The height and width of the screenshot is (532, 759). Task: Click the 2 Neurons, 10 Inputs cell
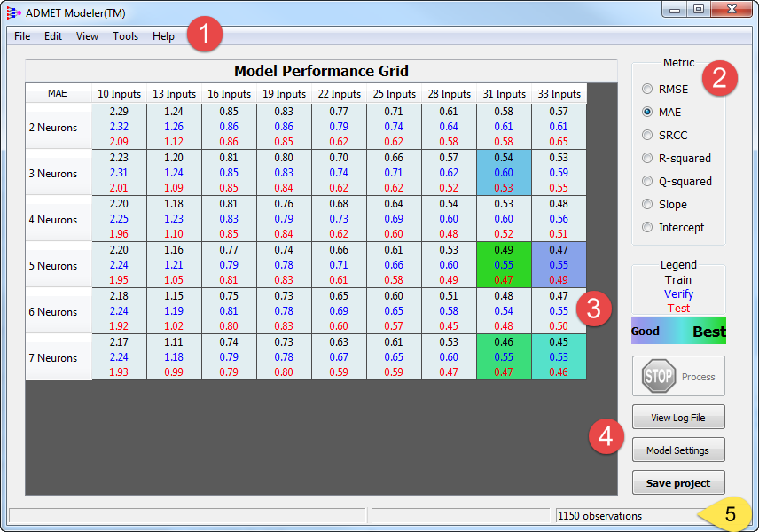(119, 126)
